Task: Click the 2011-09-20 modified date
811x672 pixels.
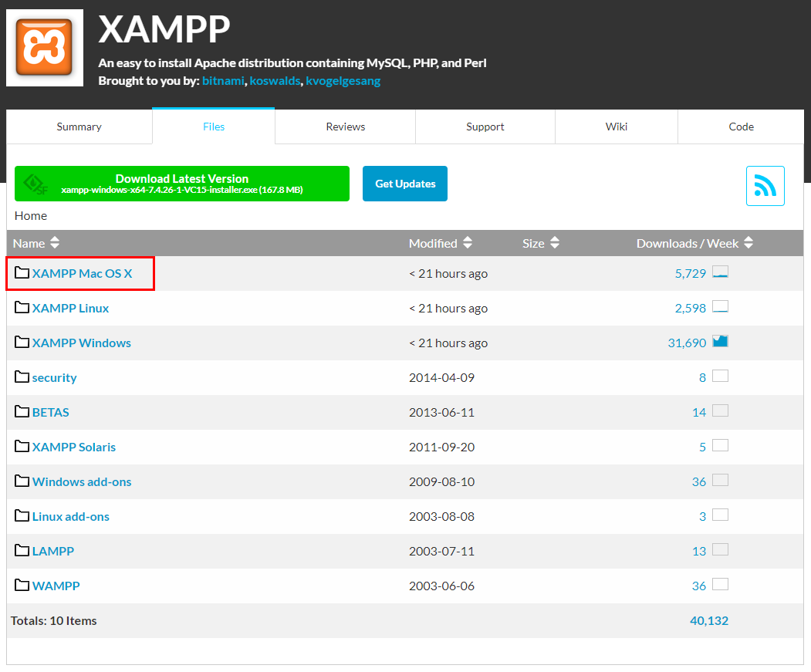Action: click(441, 447)
